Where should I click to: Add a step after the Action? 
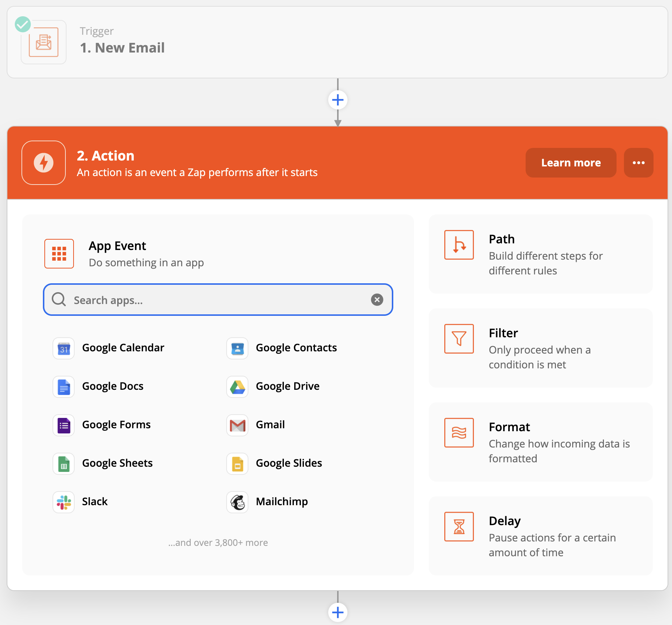[x=338, y=612]
